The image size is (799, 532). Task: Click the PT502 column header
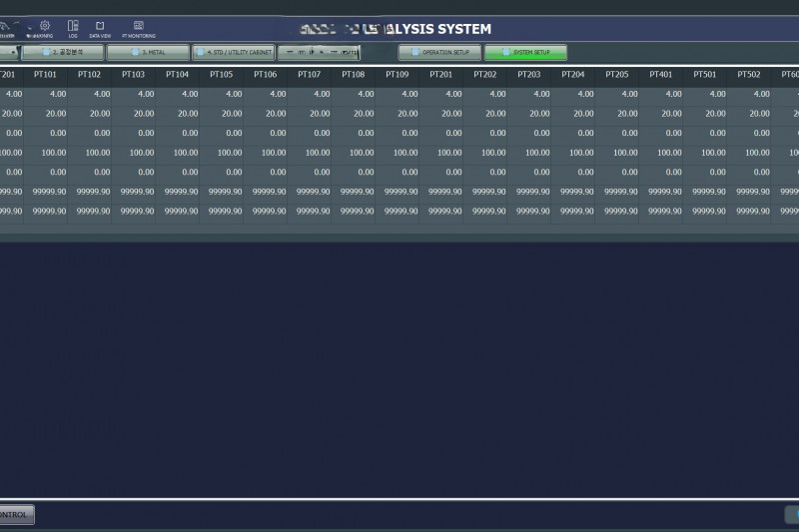point(748,74)
